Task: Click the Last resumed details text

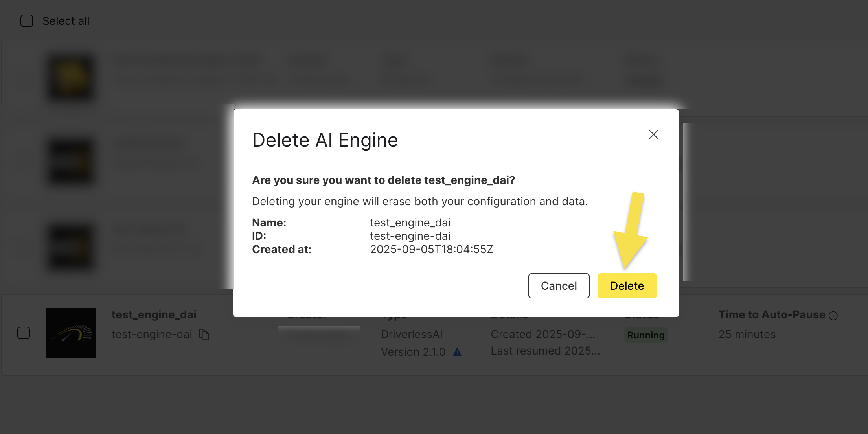Action: pyautogui.click(x=545, y=351)
